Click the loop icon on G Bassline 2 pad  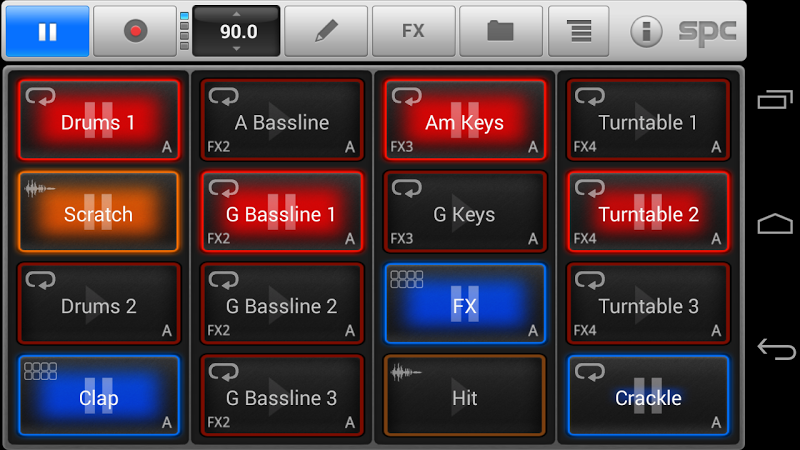pyautogui.click(x=223, y=280)
